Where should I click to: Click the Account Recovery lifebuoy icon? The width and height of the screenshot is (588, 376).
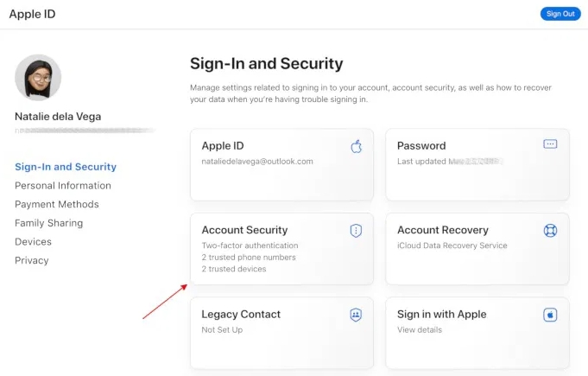pos(550,230)
